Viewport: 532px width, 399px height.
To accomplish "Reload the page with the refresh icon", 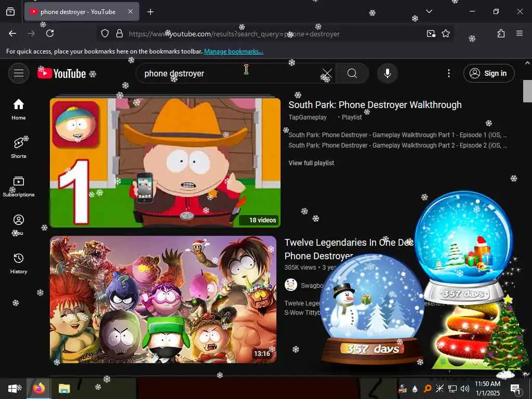I will click(50, 33).
